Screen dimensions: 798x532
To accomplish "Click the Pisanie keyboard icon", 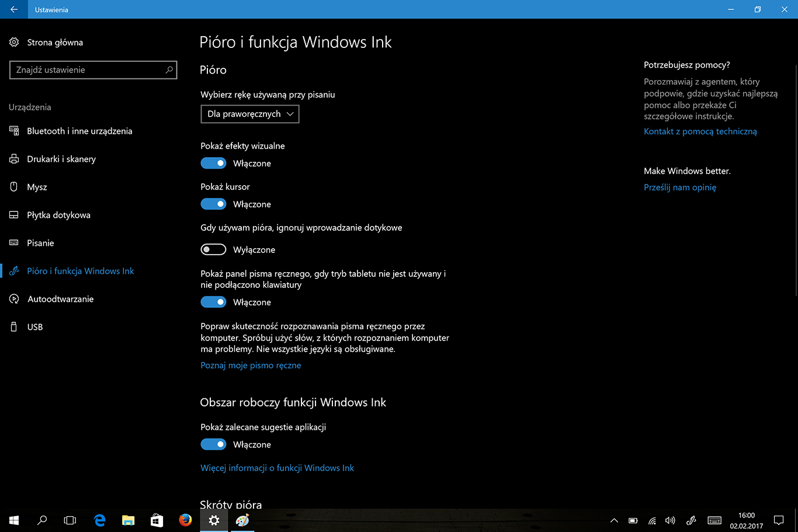I will point(14,243).
